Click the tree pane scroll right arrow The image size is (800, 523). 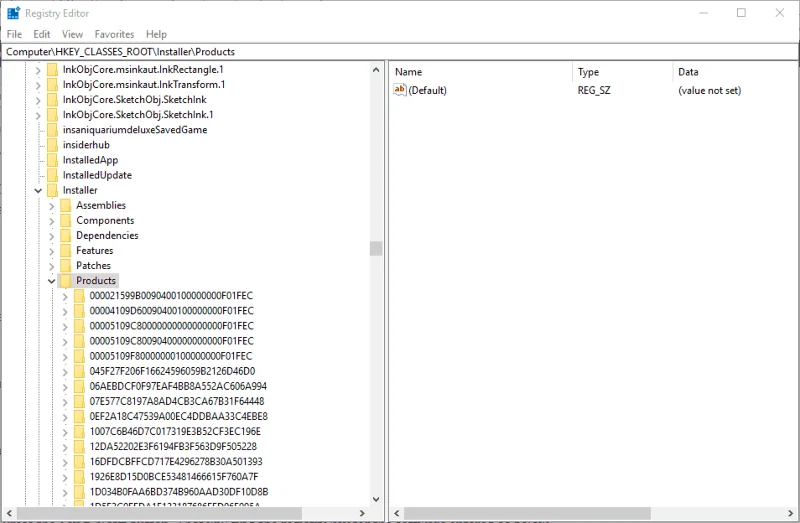click(x=362, y=513)
